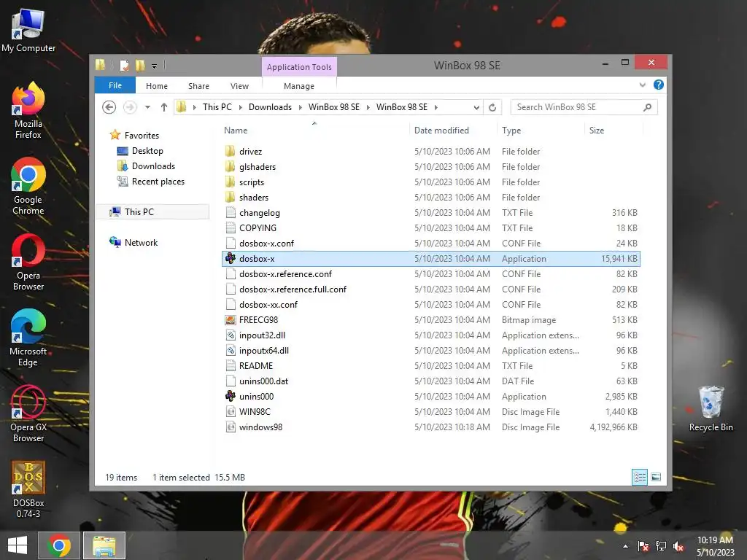747x560 pixels.
Task: Launch Mozilla Firefox from desktop
Action: coord(28,110)
